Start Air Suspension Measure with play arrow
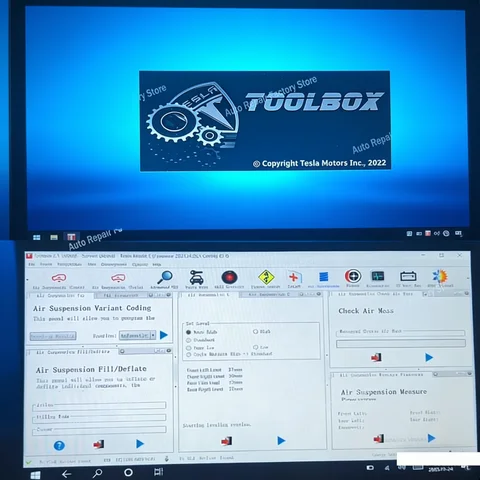This screenshot has width=480, height=480. [x=432, y=438]
